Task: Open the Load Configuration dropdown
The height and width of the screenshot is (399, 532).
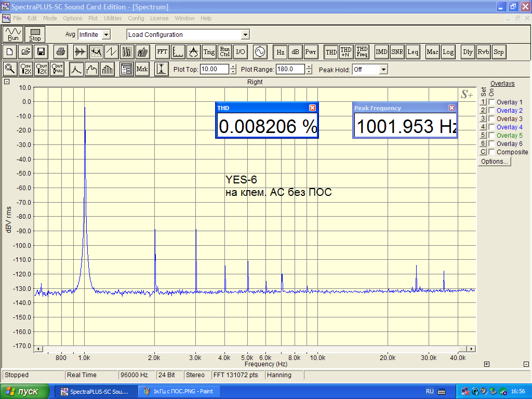Action: point(245,35)
